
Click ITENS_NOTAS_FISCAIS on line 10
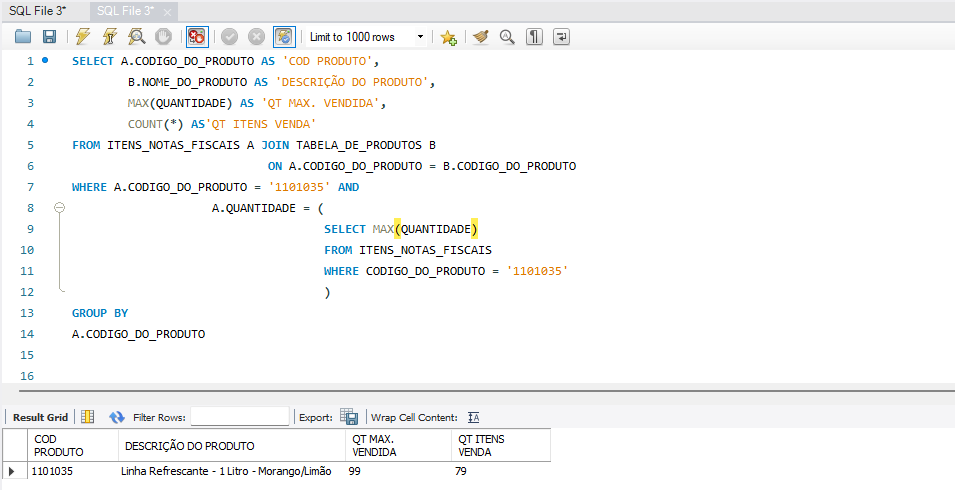[x=425, y=250]
